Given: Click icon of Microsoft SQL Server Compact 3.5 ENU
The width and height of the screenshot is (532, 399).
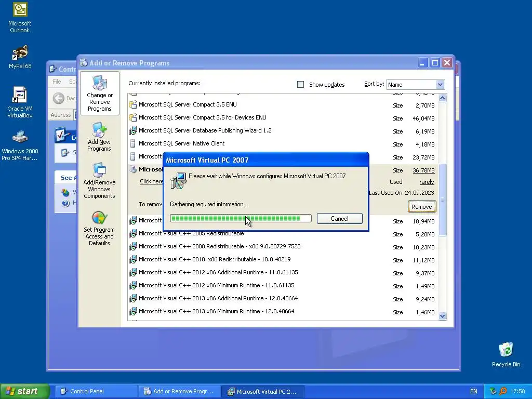Looking at the screenshot, I should [133, 104].
